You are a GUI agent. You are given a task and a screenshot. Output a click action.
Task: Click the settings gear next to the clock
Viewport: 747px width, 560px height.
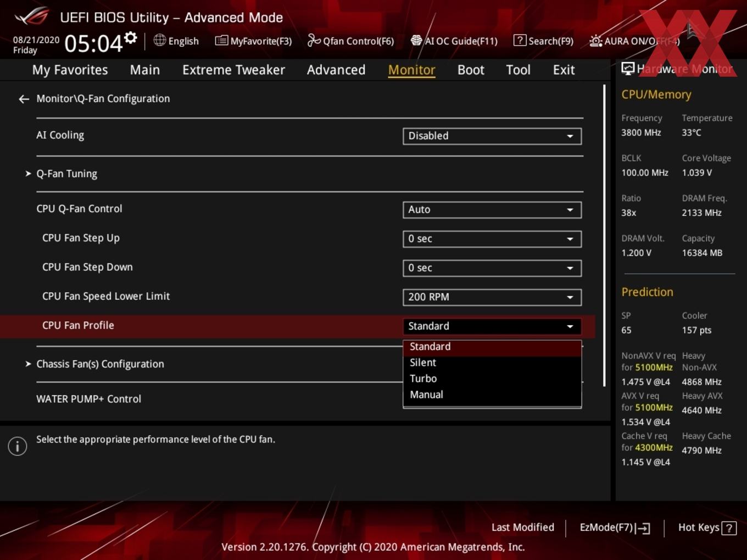(130, 38)
